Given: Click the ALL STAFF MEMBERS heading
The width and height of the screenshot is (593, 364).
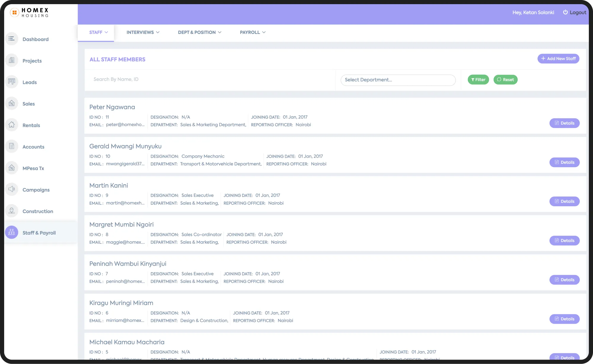Looking at the screenshot, I should (117, 59).
